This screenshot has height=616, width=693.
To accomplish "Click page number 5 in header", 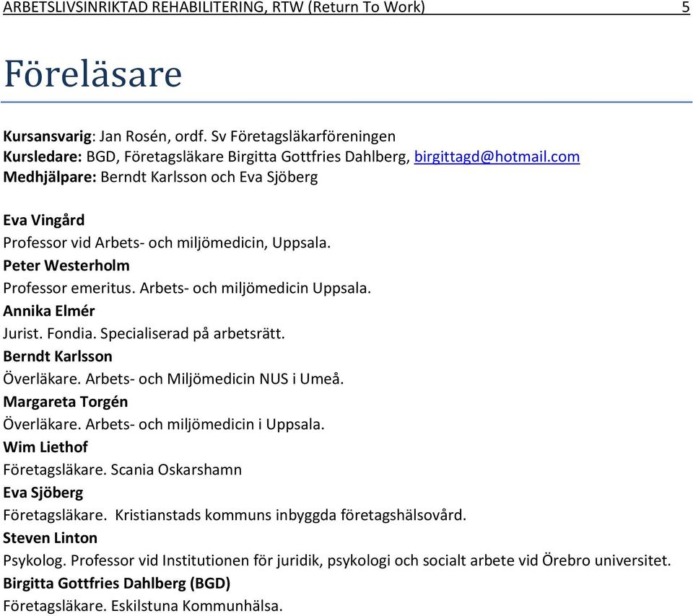I will tap(685, 7).
